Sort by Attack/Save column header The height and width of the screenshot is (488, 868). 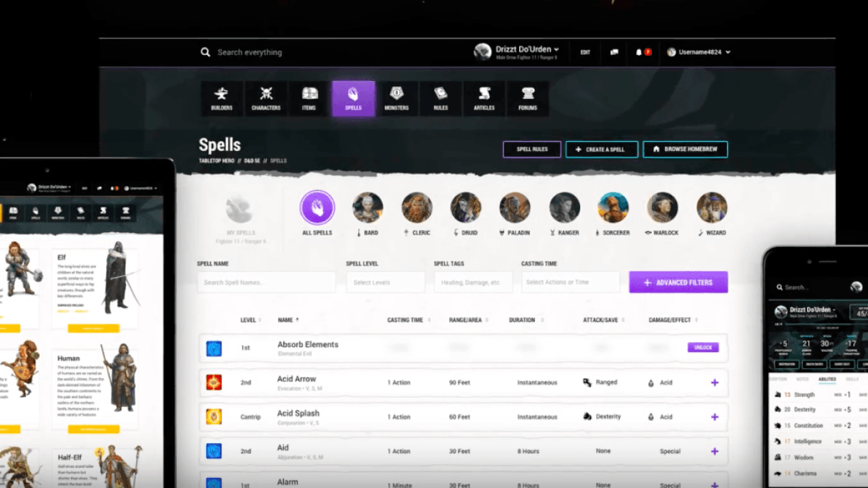coord(603,320)
